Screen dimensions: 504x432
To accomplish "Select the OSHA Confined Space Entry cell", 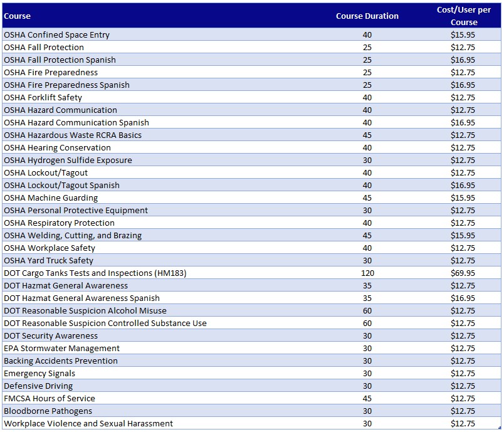I will 56,34.
